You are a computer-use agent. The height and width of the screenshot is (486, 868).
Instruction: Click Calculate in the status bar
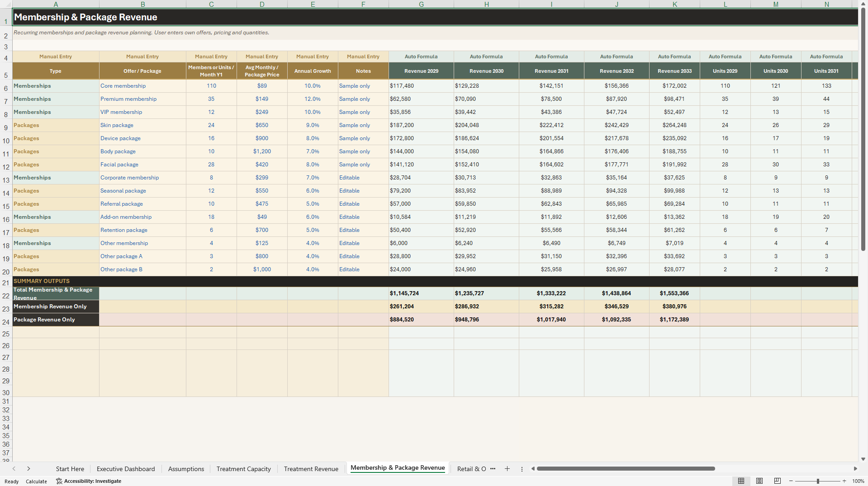pyautogui.click(x=36, y=481)
